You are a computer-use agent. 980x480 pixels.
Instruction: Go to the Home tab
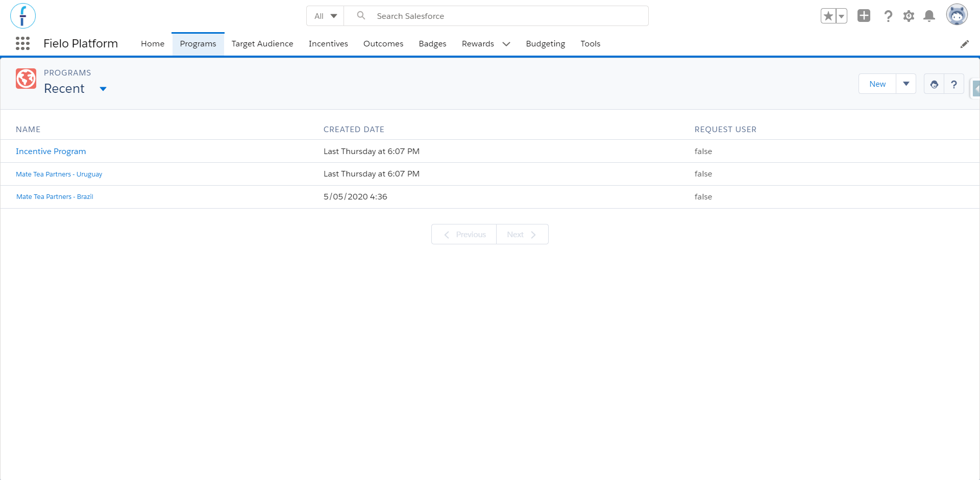153,44
